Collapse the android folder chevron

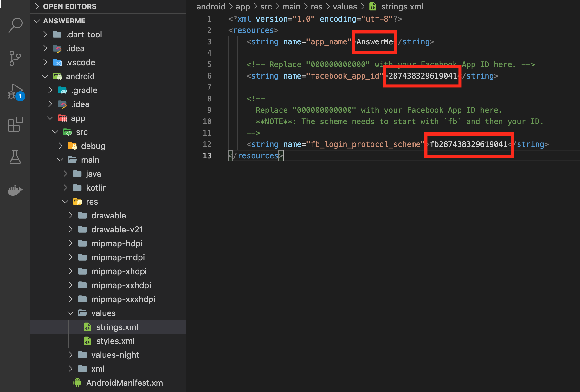coord(45,76)
